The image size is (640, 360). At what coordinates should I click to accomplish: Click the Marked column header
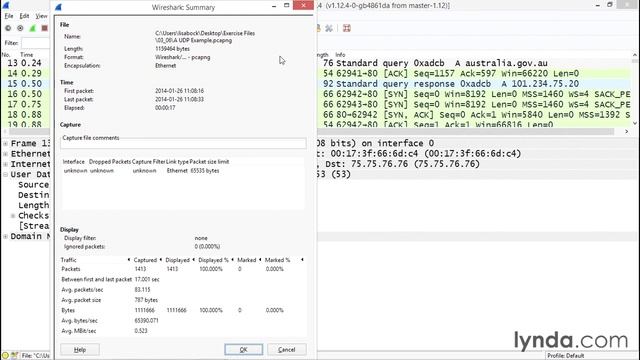[x=248, y=260]
